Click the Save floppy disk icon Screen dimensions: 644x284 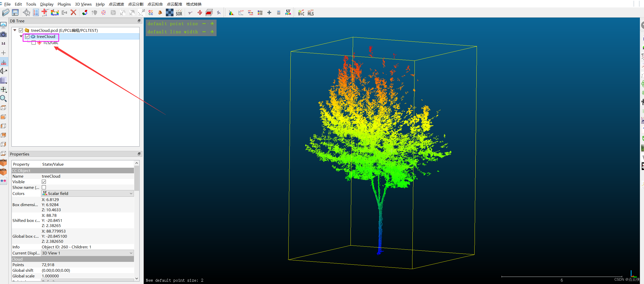(x=15, y=12)
